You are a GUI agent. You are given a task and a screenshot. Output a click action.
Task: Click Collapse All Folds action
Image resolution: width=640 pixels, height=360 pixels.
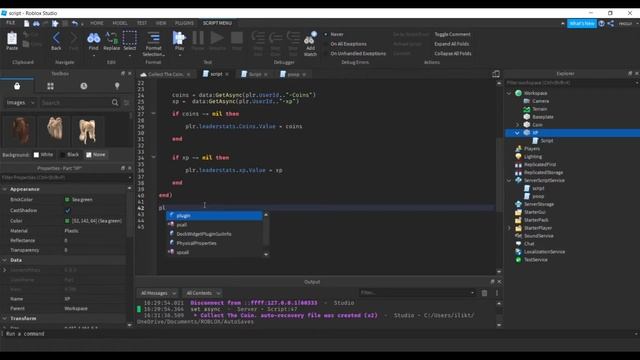pos(453,53)
